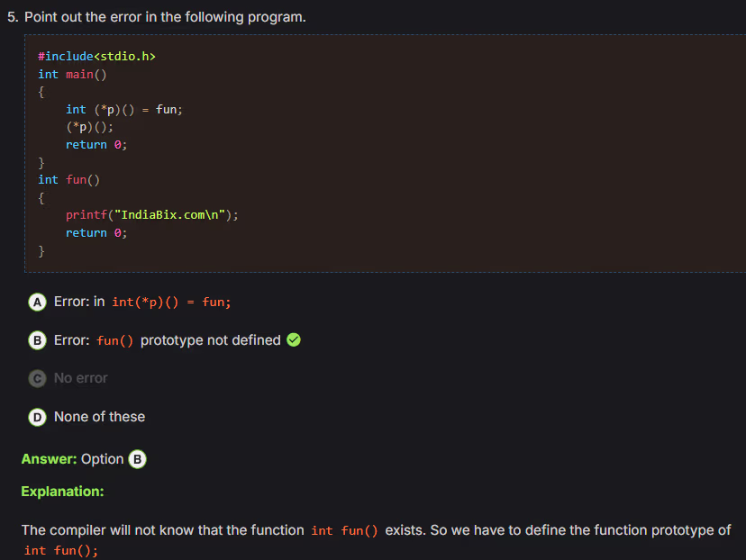Viewport: 746px width, 560px height.
Task: Click the 'int main()' line in code
Action: coord(72,74)
